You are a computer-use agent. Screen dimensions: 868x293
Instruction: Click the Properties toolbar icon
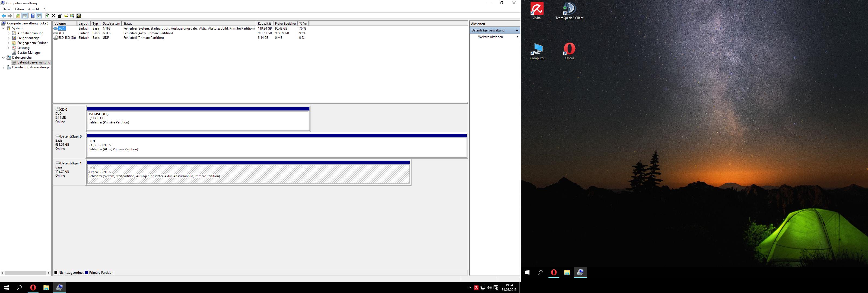[60, 16]
